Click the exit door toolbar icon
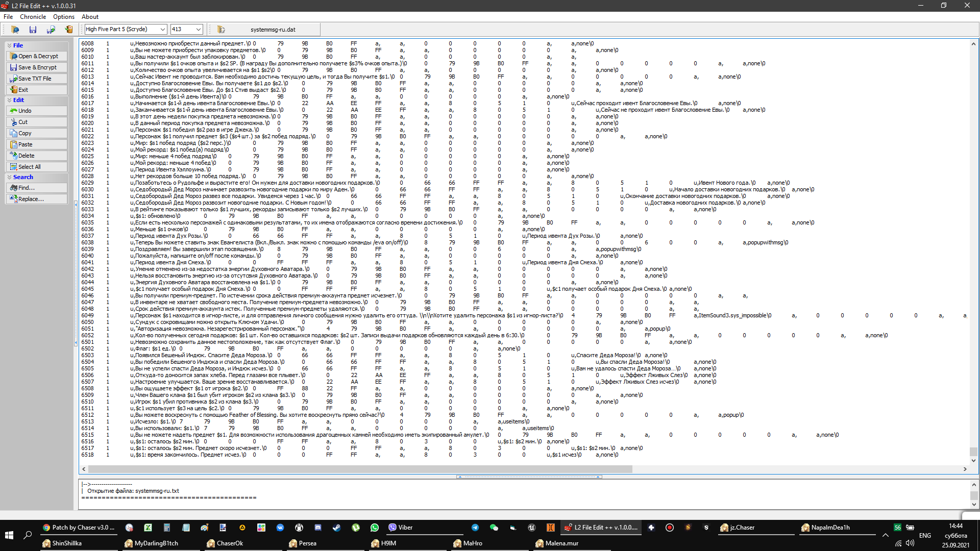 coord(68,30)
